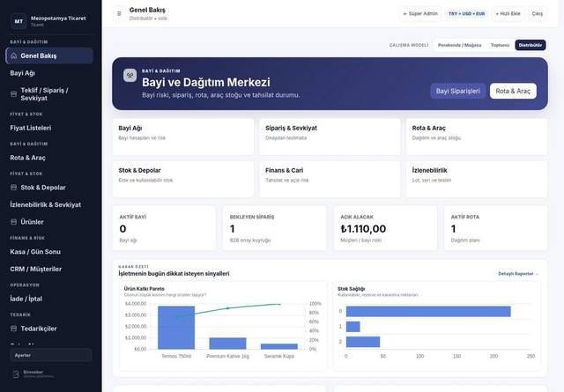This screenshot has height=392, width=564.
Task: Open the Bayi Ağı shortcut card
Action: pyautogui.click(x=183, y=137)
